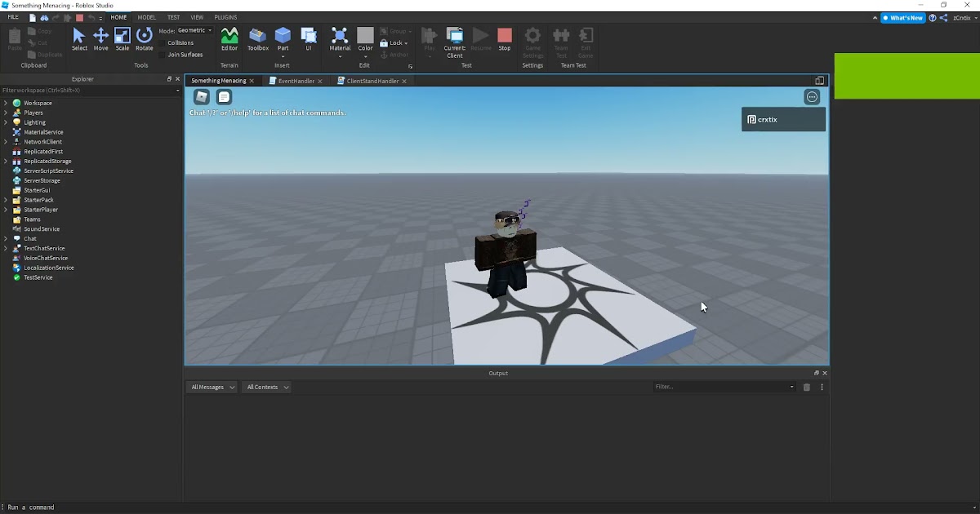Open the All Messages dropdown
Image resolution: width=980 pixels, height=514 pixels.
tap(212, 387)
